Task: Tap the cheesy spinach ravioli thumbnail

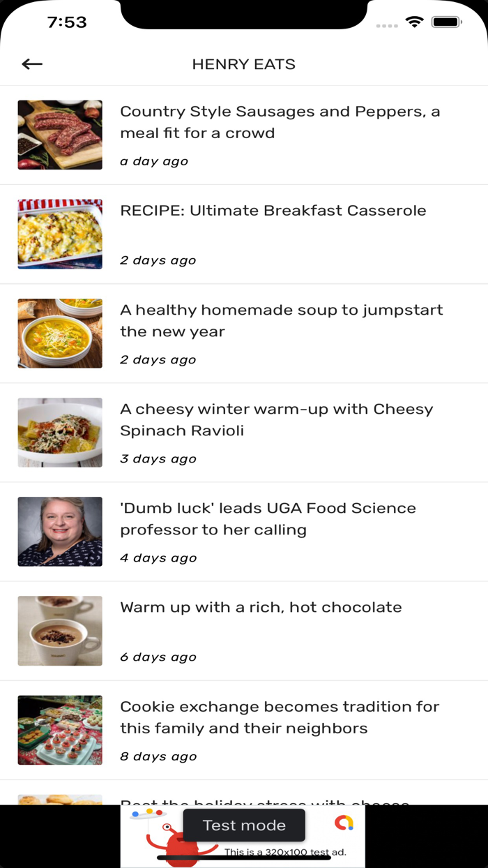Action: pos(60,432)
